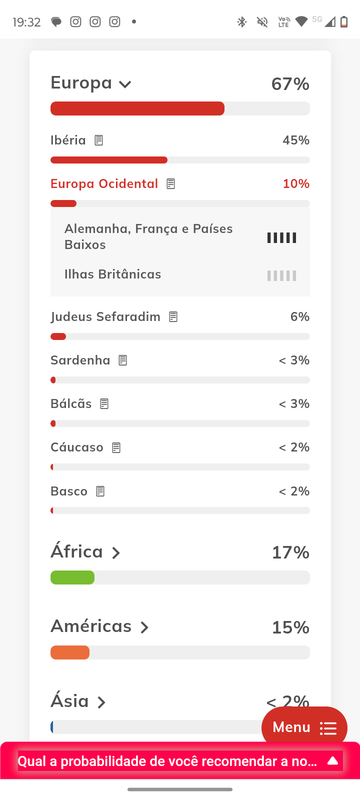Open the Bálcãs info document icon
The width and height of the screenshot is (360, 800).
point(104,404)
